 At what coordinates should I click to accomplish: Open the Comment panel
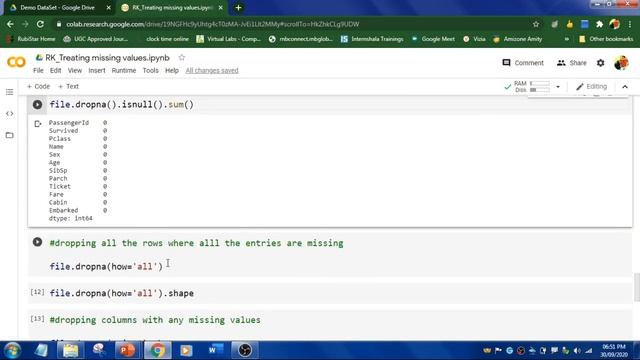pyautogui.click(x=523, y=63)
